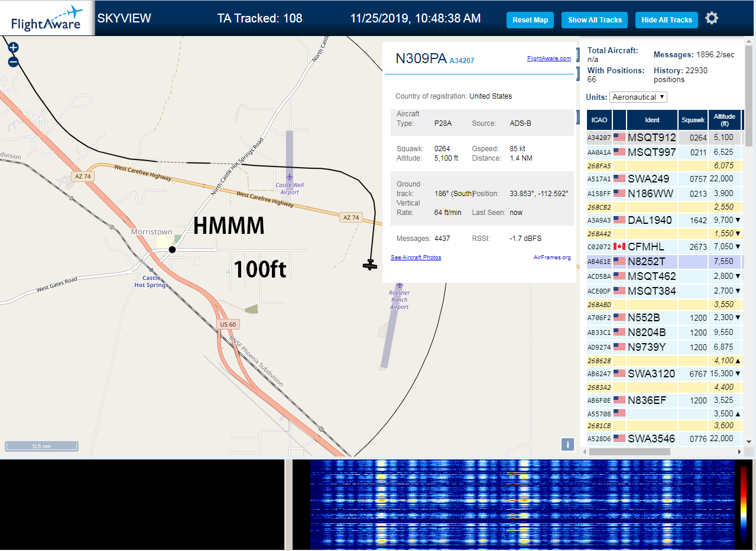The width and height of the screenshot is (756, 551).
Task: Click the SKYVIEW title text
Action: pos(124,18)
